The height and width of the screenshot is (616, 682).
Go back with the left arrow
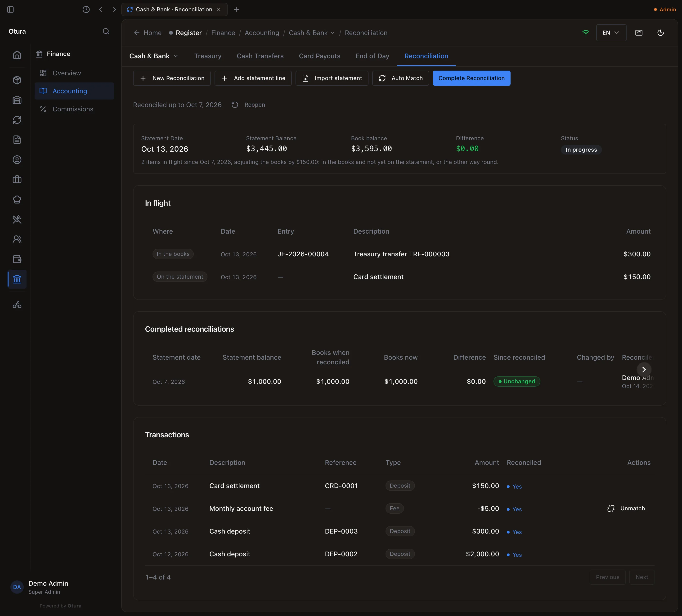[x=100, y=9]
